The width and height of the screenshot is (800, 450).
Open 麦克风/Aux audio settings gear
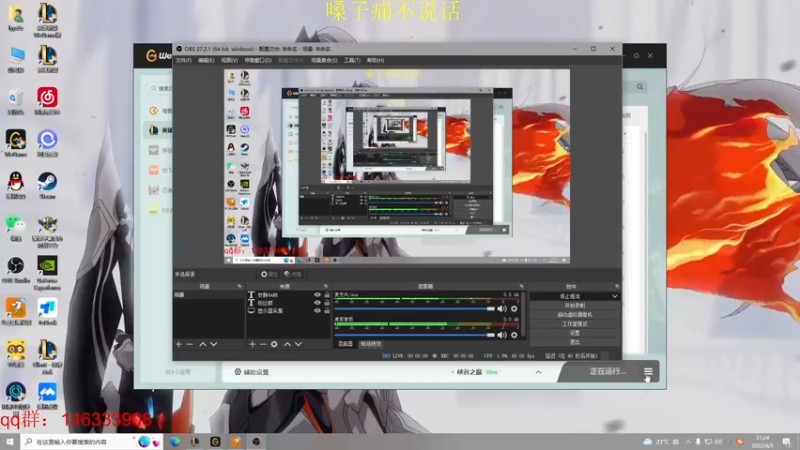point(514,309)
